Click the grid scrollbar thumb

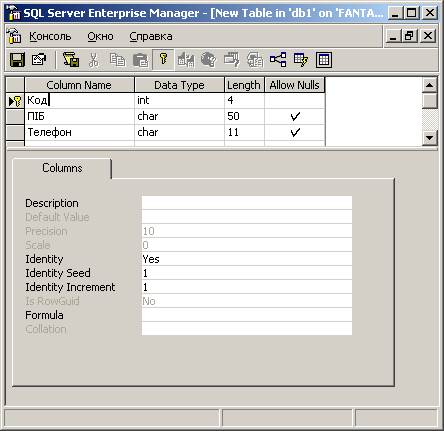tap(430, 101)
